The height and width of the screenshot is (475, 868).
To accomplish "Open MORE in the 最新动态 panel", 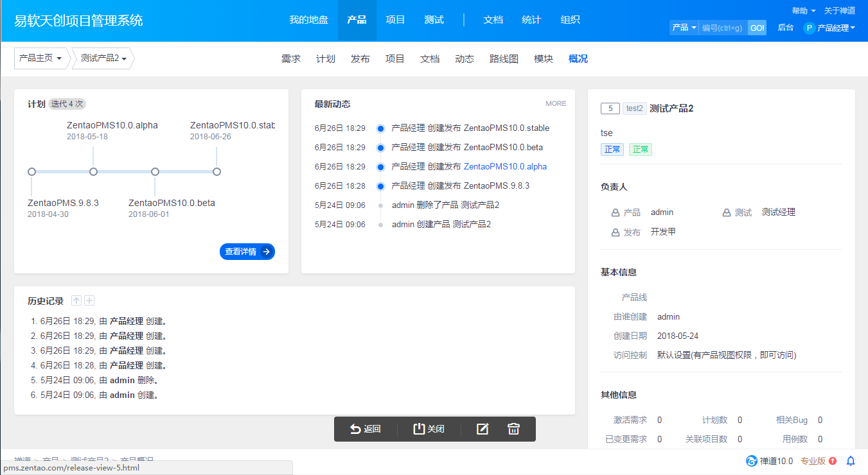I will (x=555, y=103).
